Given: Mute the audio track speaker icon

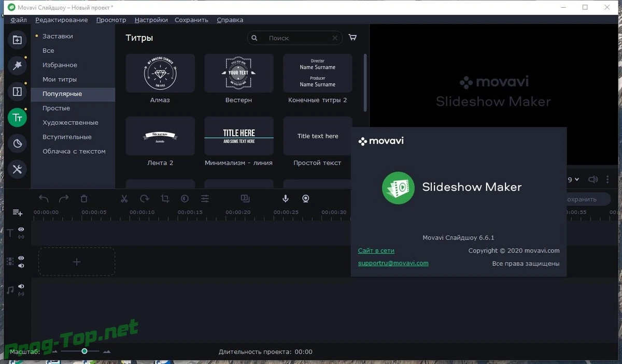Looking at the screenshot, I should coord(21,286).
